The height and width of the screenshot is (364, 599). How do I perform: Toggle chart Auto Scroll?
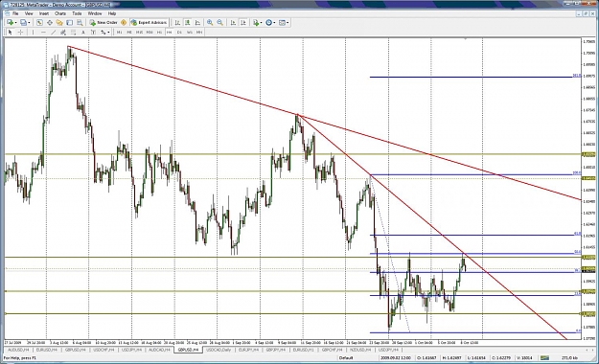click(233, 23)
